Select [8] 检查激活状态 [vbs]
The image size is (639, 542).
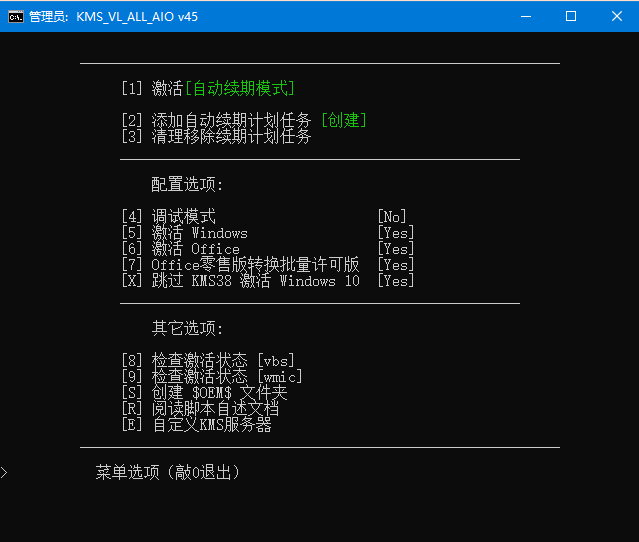tap(208, 361)
